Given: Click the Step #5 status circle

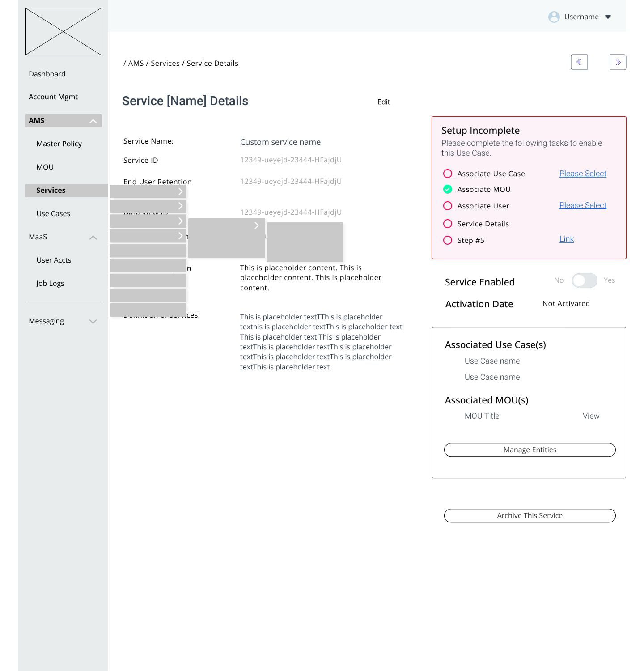Looking at the screenshot, I should [x=448, y=240].
